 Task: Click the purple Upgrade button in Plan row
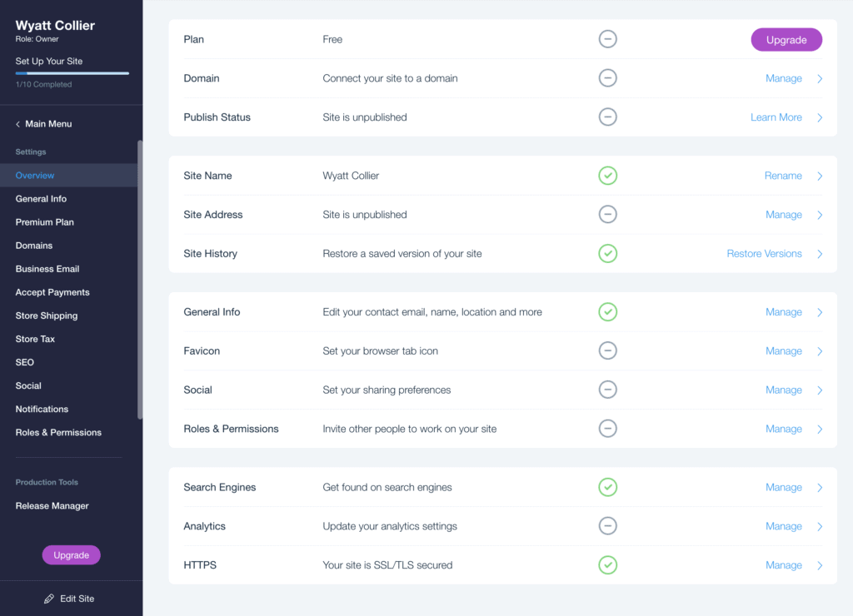click(x=786, y=40)
